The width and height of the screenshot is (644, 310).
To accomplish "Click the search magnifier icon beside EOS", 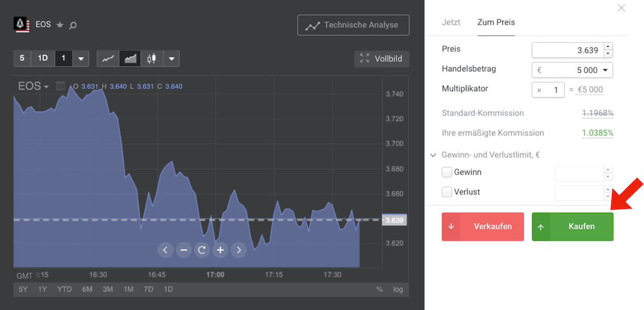I will pos(74,25).
